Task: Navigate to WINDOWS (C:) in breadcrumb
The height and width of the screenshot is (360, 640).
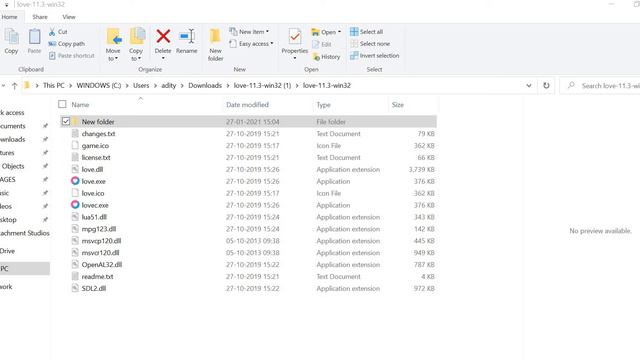Action: (x=99, y=86)
